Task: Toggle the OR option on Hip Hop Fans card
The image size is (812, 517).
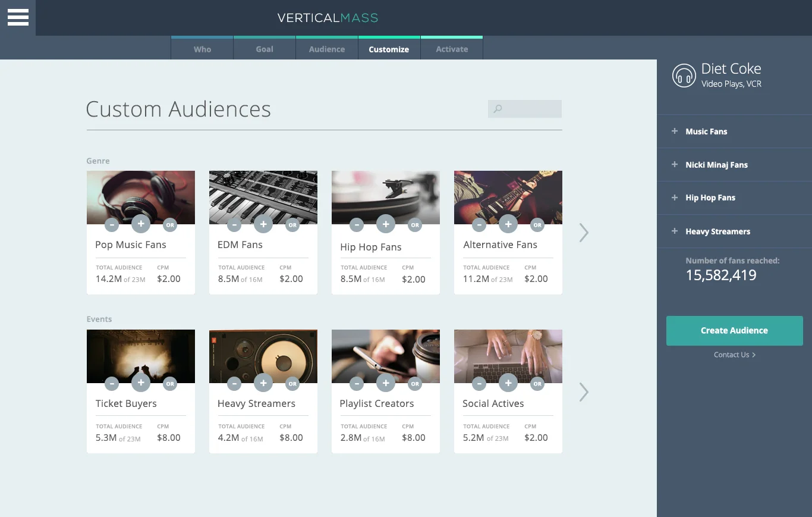Action: pyautogui.click(x=415, y=225)
